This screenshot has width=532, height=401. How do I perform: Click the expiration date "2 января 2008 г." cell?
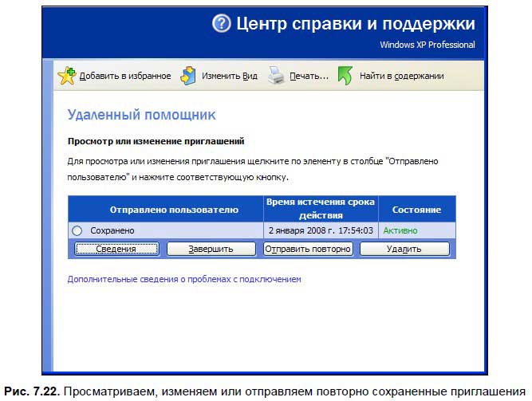point(321,230)
